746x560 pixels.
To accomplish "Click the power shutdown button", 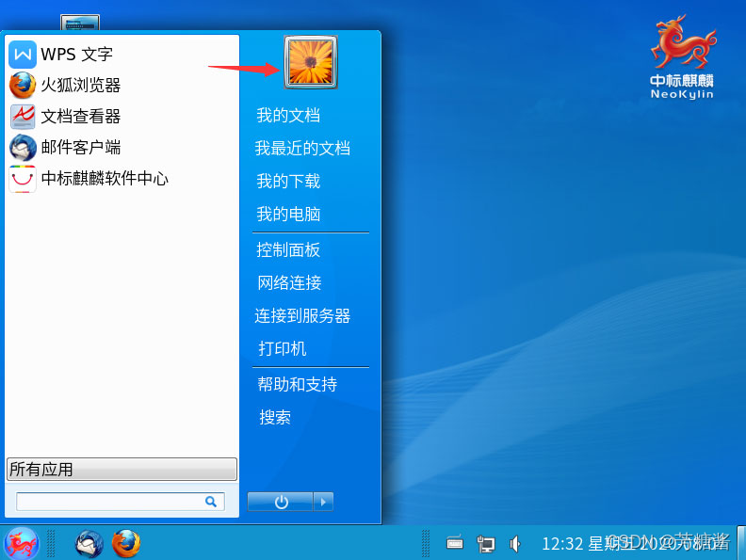I will click(x=281, y=502).
